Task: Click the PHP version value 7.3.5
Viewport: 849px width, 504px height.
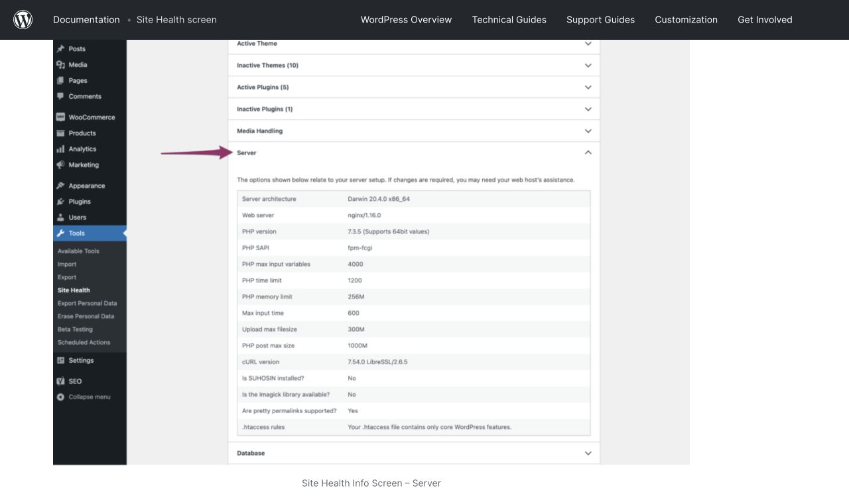Action: [x=388, y=231]
